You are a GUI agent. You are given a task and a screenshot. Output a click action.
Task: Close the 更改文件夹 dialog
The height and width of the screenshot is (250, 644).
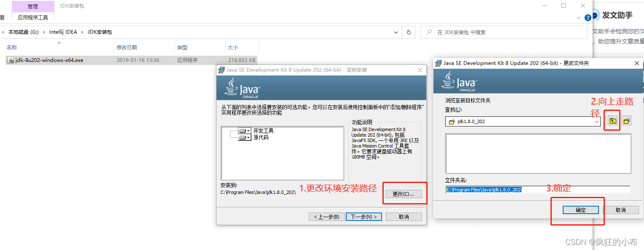636,63
